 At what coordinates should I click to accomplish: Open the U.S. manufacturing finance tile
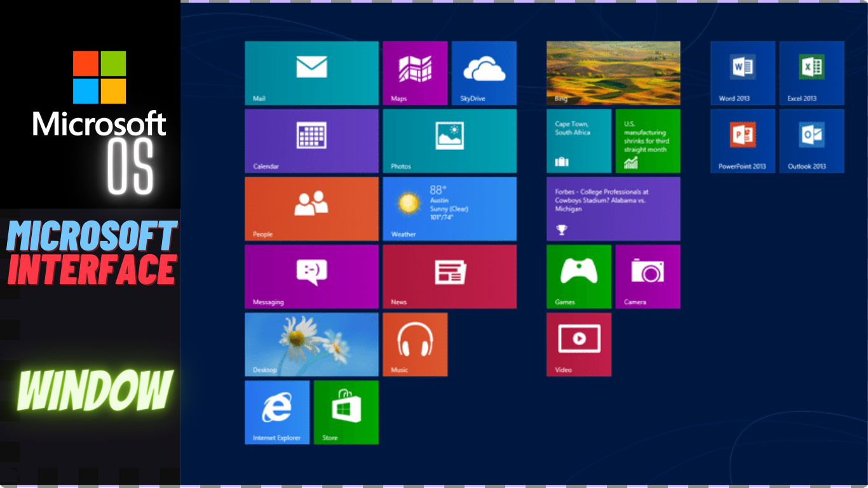648,141
